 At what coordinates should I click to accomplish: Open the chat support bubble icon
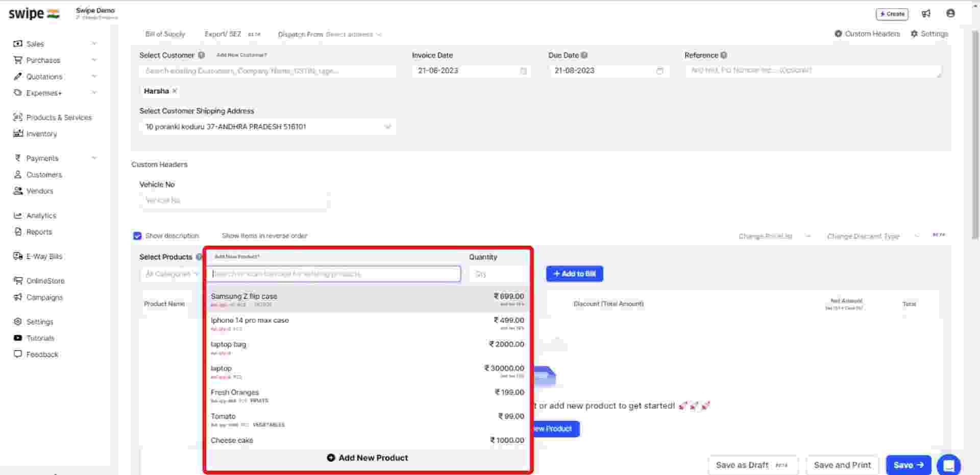(949, 465)
